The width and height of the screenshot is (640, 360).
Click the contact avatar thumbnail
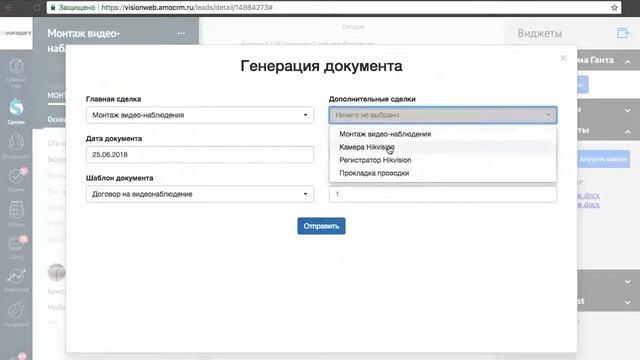click(x=56, y=272)
